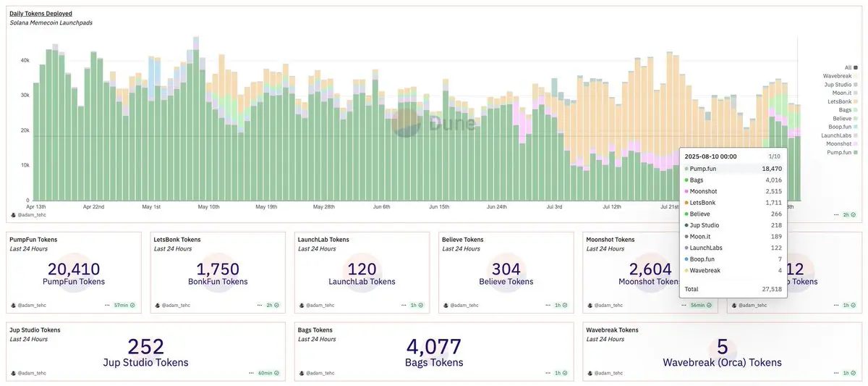The image size is (868, 386).
Task: Toggle the Bags series in chart legend
Action: click(x=848, y=110)
